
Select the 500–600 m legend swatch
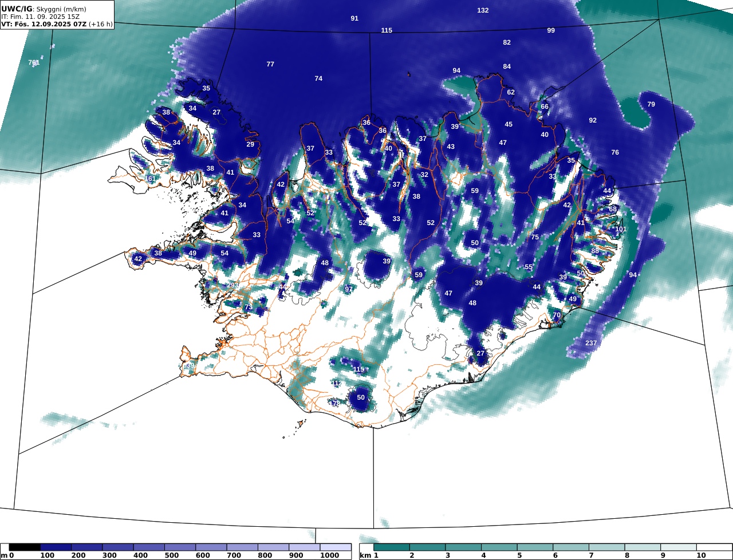click(x=180, y=547)
